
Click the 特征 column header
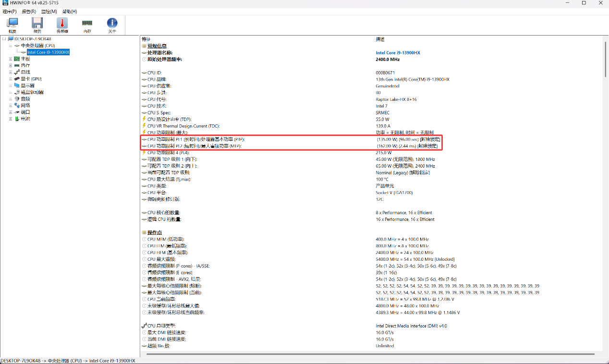coord(146,39)
